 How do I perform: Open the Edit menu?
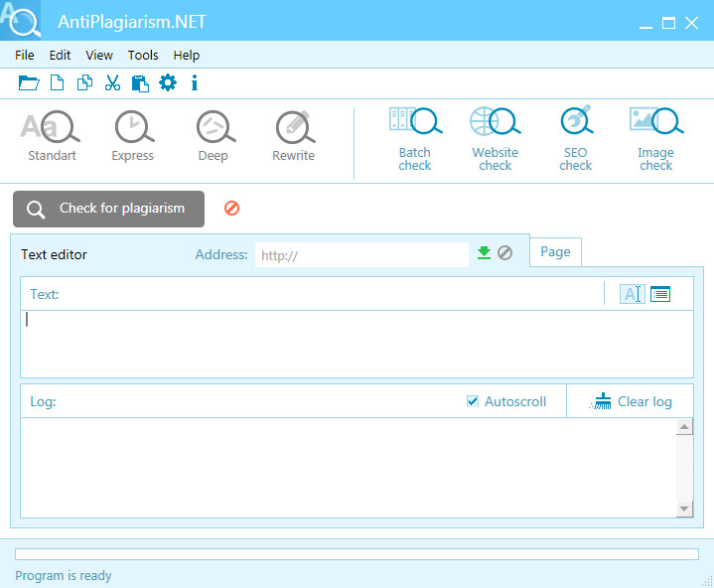pos(61,55)
